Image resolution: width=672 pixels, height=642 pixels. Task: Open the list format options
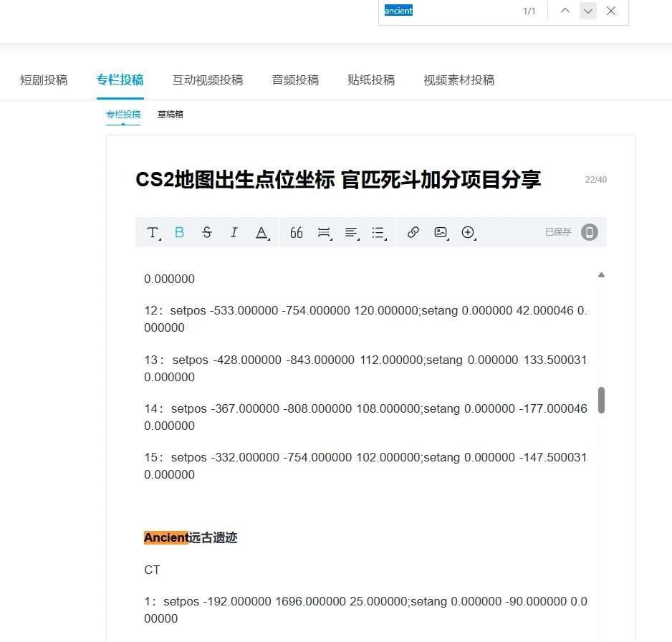pos(379,233)
